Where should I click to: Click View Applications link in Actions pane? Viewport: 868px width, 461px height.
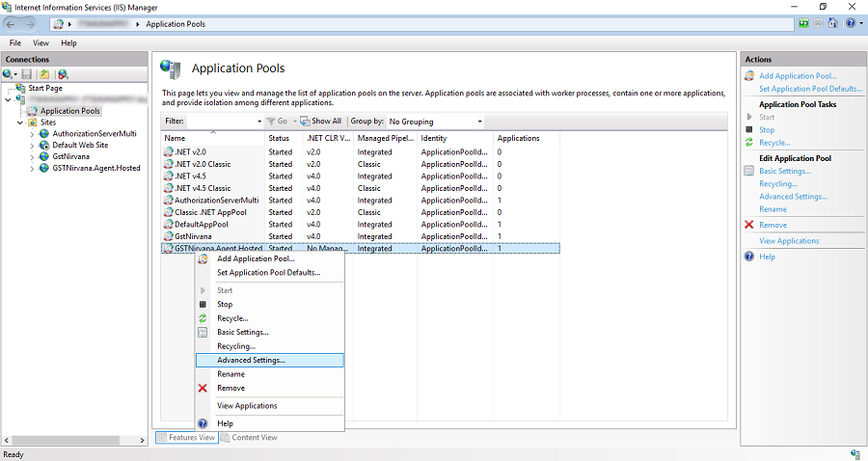coord(789,241)
